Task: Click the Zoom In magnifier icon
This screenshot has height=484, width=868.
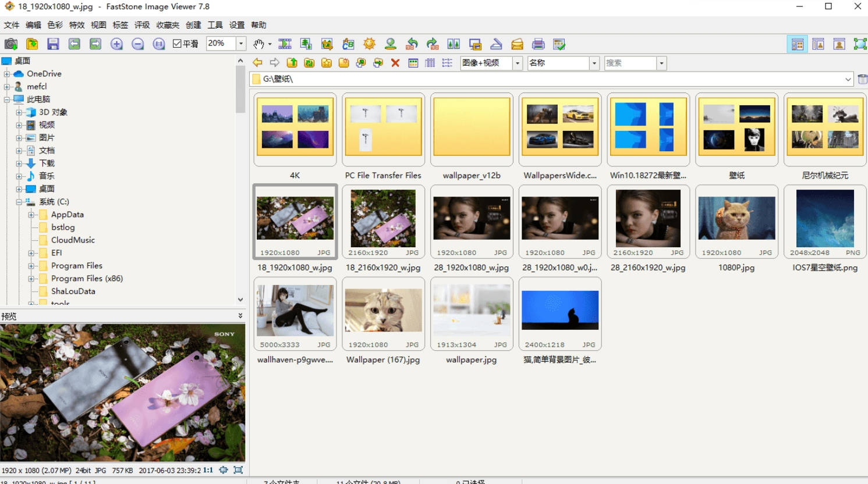Action: [116, 44]
